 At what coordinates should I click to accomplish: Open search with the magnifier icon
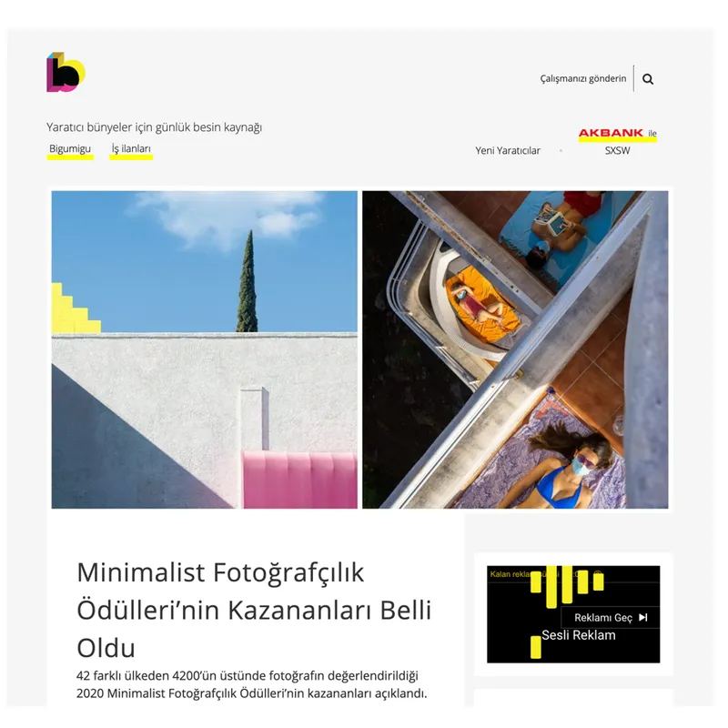point(648,79)
